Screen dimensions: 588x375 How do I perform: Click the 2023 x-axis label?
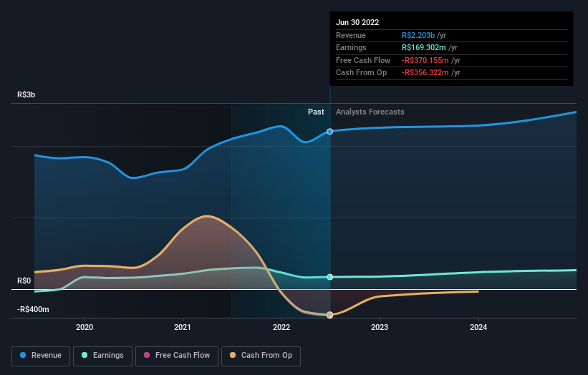pos(380,327)
